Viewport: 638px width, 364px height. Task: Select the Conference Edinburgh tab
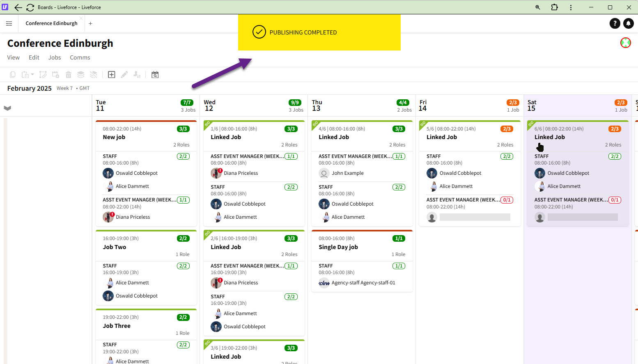51,24
